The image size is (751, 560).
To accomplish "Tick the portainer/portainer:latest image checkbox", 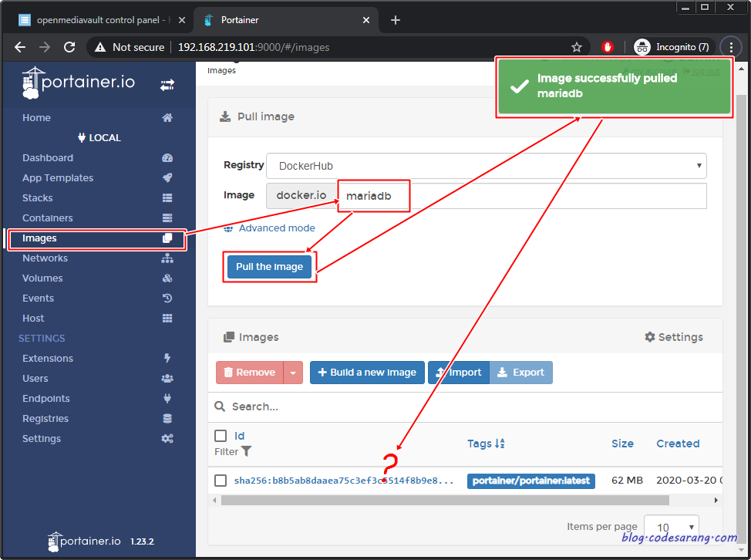I will tap(221, 480).
